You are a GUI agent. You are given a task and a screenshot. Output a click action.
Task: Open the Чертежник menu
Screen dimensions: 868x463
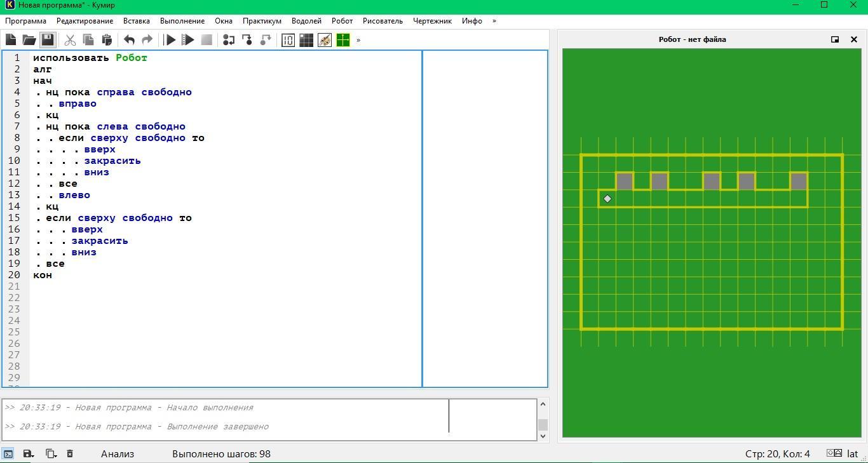pos(432,21)
